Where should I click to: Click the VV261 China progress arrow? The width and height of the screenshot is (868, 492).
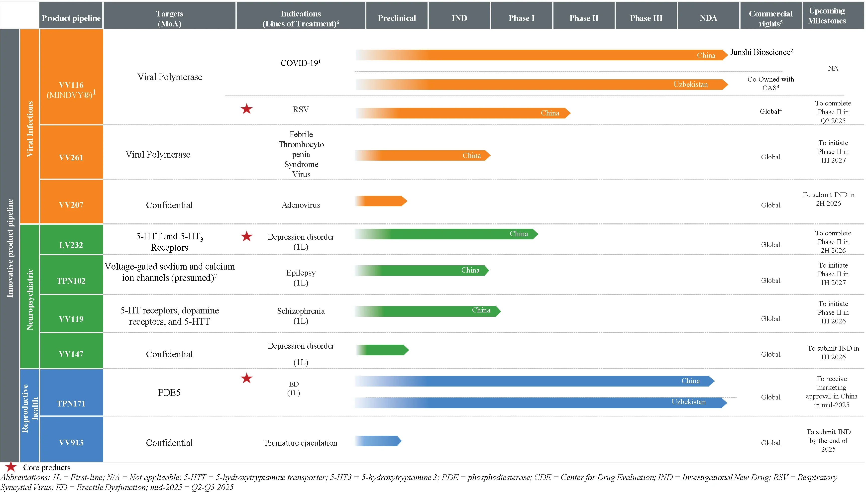[x=423, y=155]
